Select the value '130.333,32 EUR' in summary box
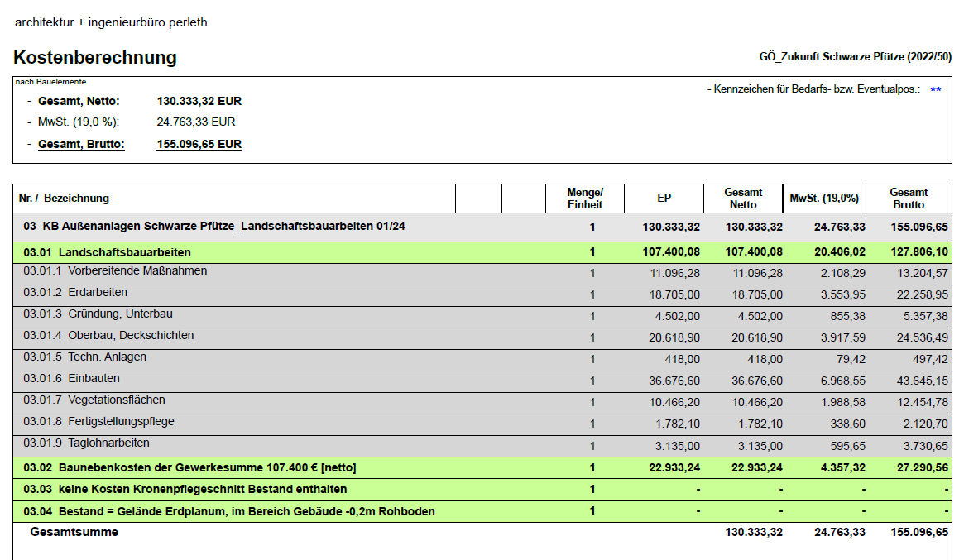Viewport: 964px width, 560px height. [x=199, y=101]
